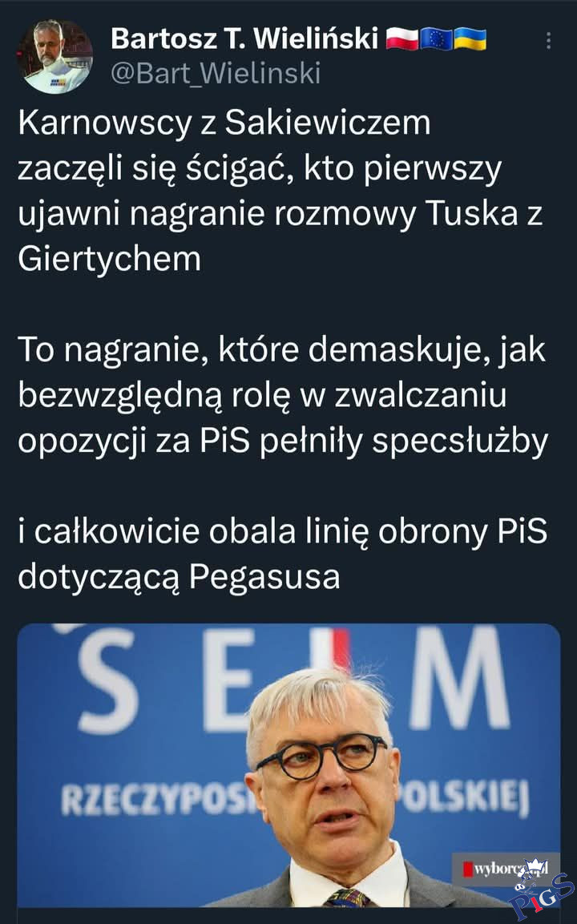The height and width of the screenshot is (924, 577).
Task: Click the @Bart_Wielinski handle
Action: coord(216,74)
